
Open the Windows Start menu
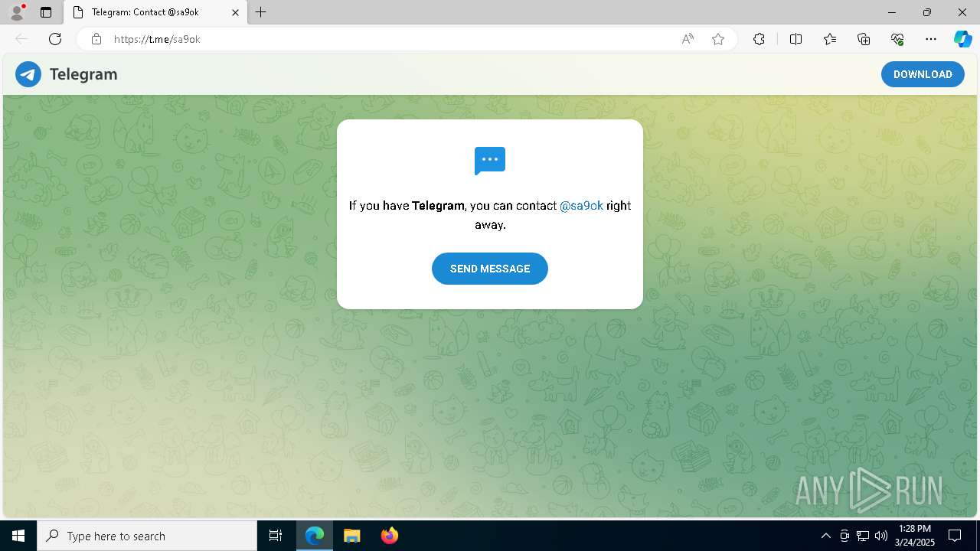coord(18,536)
